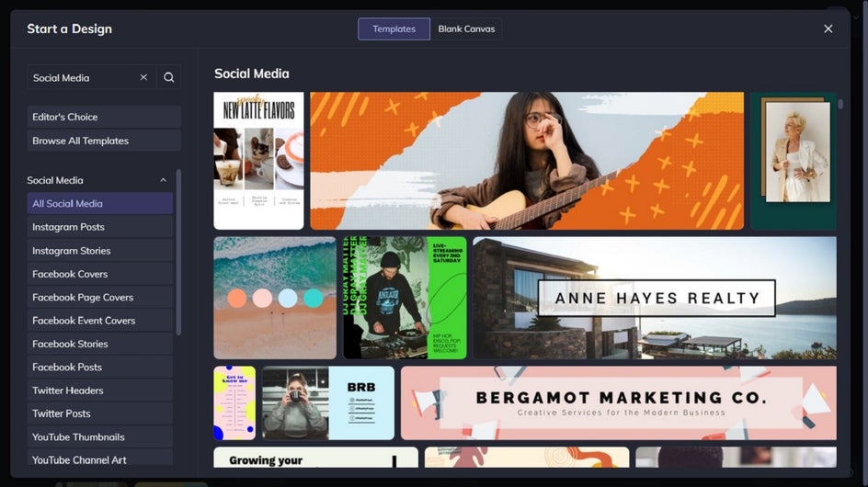
Task: Switch to the Blank Canvas tab
Action: tap(466, 28)
